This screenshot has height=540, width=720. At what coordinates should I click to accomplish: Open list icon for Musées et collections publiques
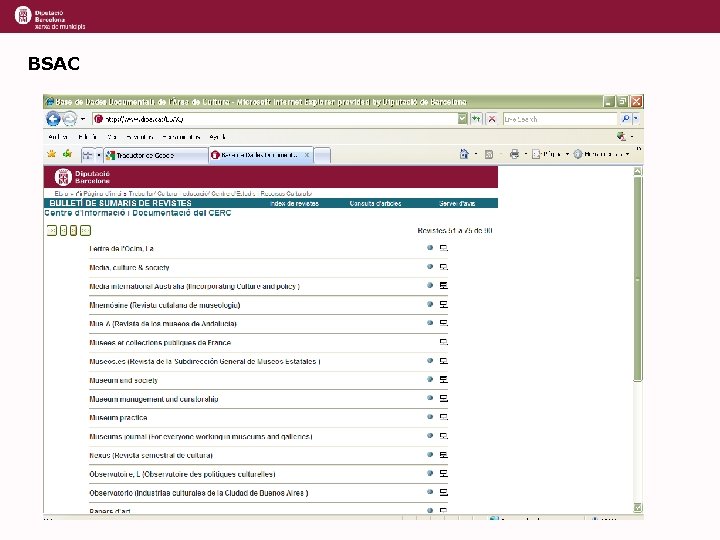point(444,342)
